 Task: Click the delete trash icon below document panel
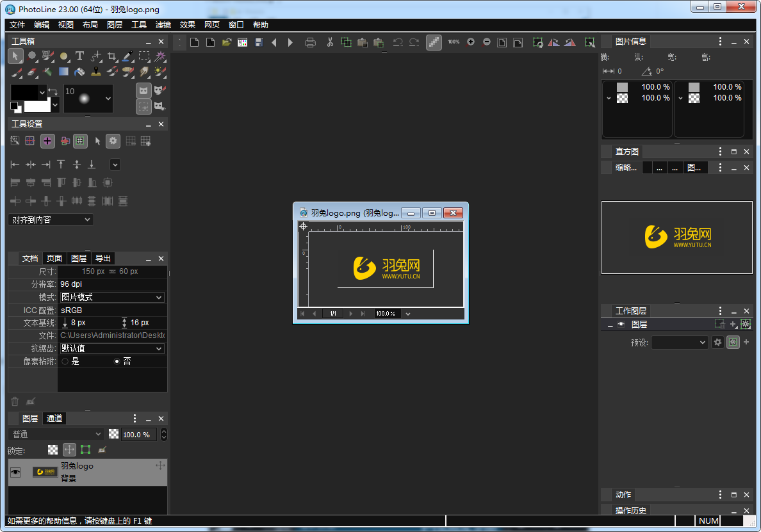15,401
